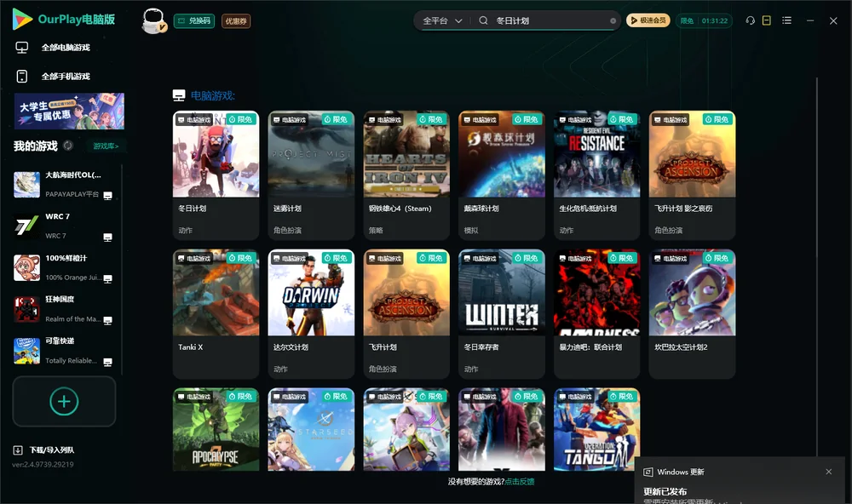Viewport: 852px width, 504px height.
Task: Select 全部电脑游戏 in the sidebar
Action: [66, 48]
